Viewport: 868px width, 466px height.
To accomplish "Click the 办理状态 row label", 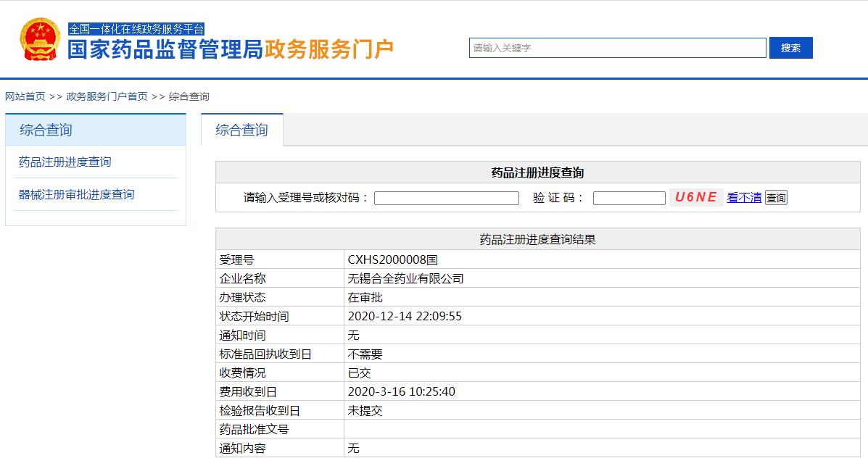I will click(x=242, y=297).
